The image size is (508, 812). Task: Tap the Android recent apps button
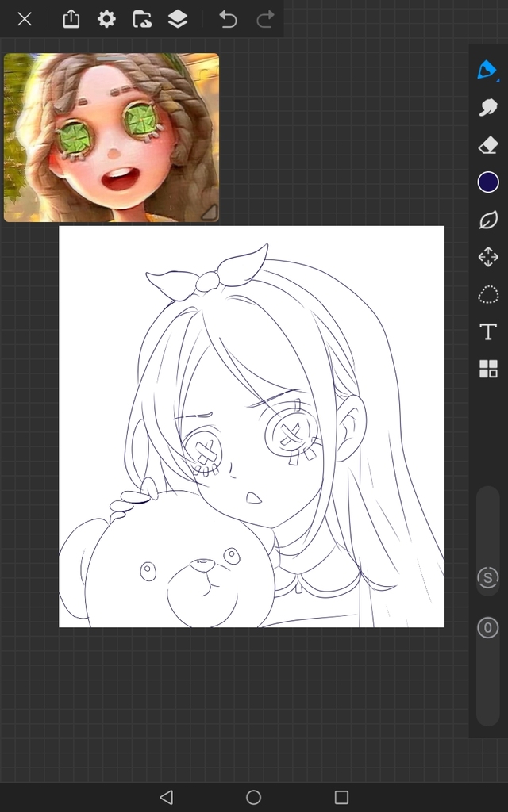341,797
